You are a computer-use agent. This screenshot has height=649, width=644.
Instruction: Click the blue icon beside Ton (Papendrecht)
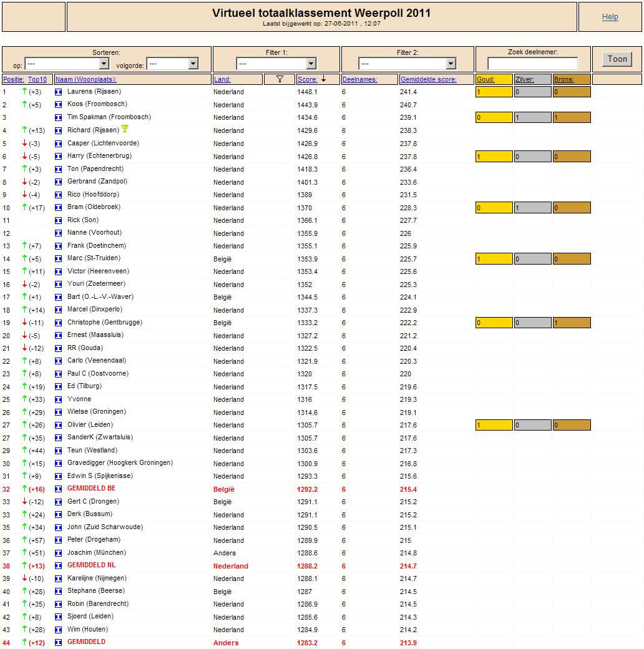(59, 169)
